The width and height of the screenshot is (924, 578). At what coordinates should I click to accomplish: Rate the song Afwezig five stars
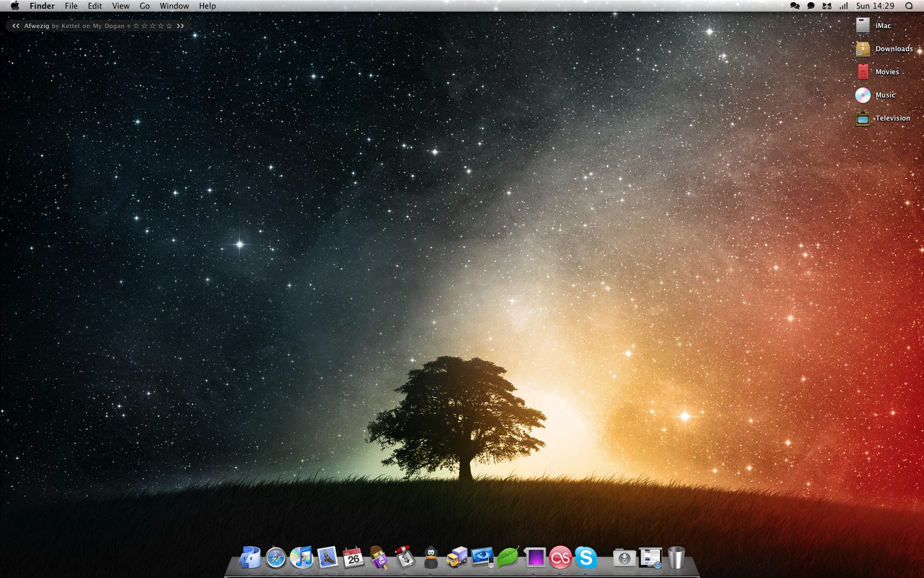169,26
